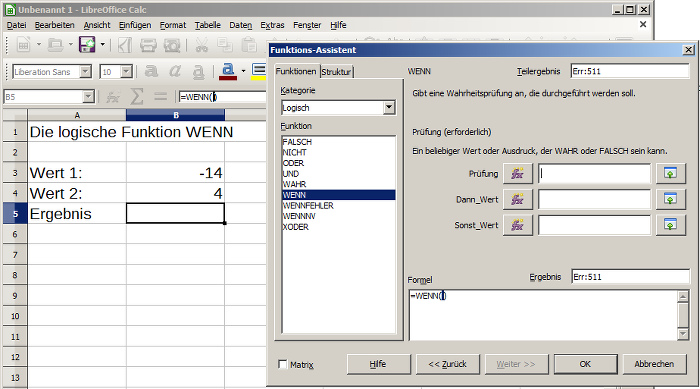Click the Hilfe button in the dialog
The height and width of the screenshot is (389, 700).
(x=378, y=364)
